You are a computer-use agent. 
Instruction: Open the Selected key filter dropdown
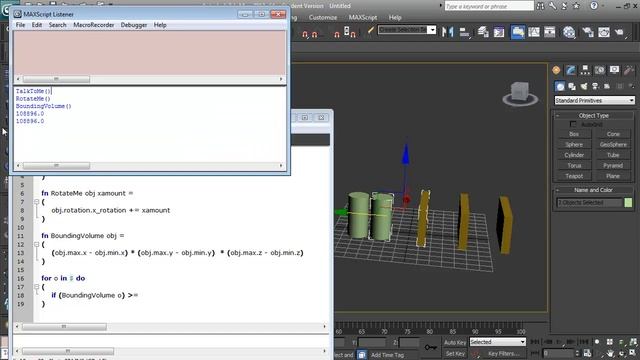(498, 342)
